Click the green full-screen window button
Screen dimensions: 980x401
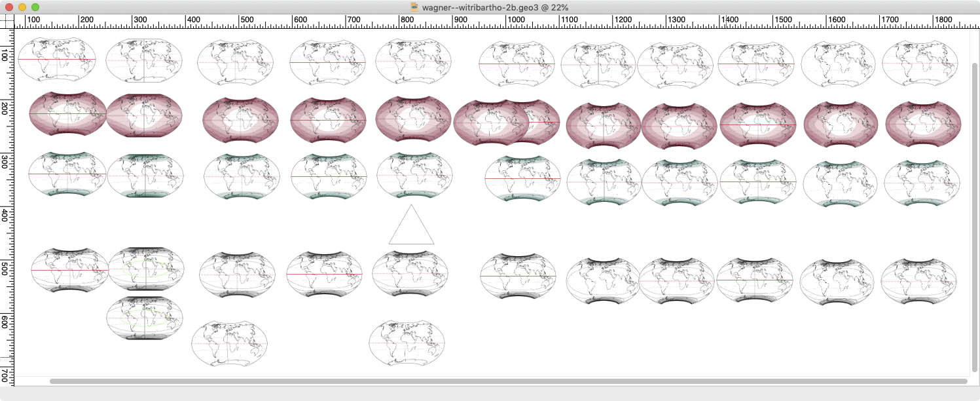click(x=35, y=7)
